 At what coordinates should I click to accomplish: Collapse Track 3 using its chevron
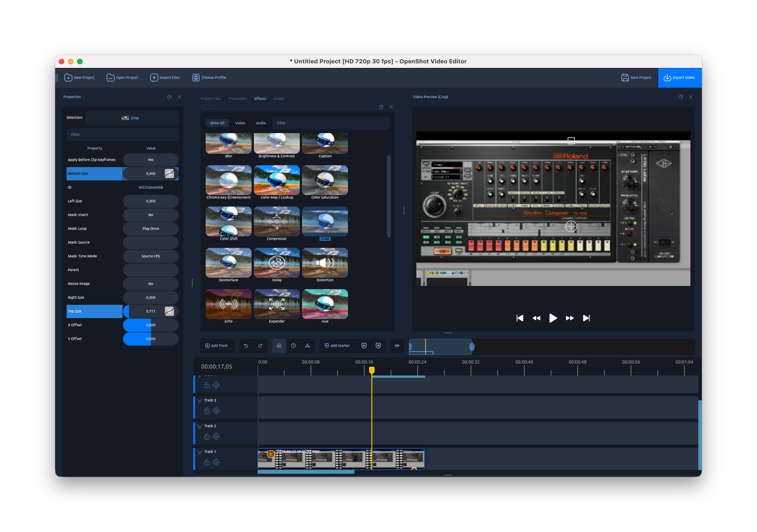(x=199, y=400)
